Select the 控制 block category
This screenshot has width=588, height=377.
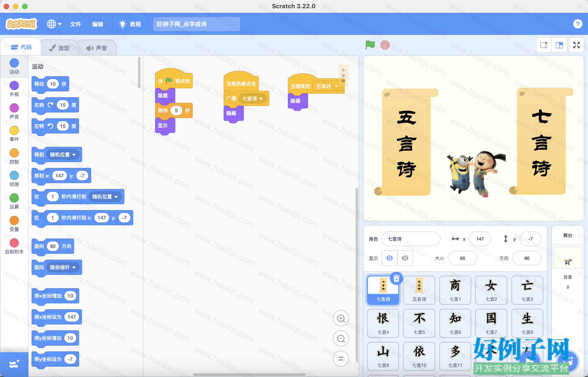[x=14, y=156]
